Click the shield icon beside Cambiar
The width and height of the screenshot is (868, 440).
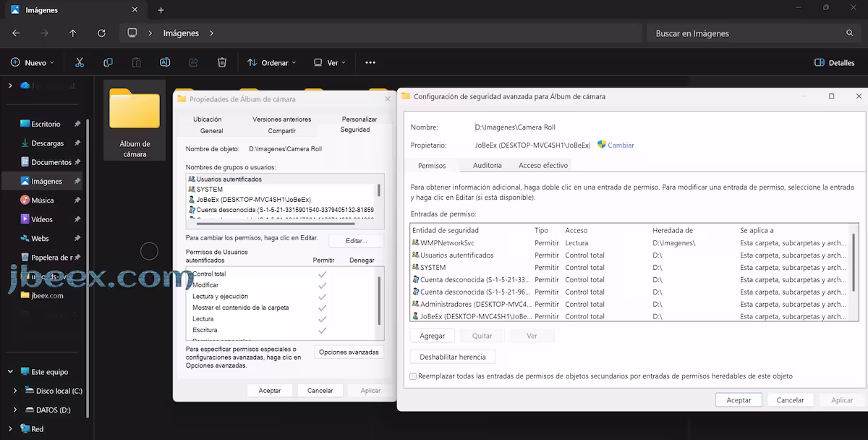[x=601, y=145]
